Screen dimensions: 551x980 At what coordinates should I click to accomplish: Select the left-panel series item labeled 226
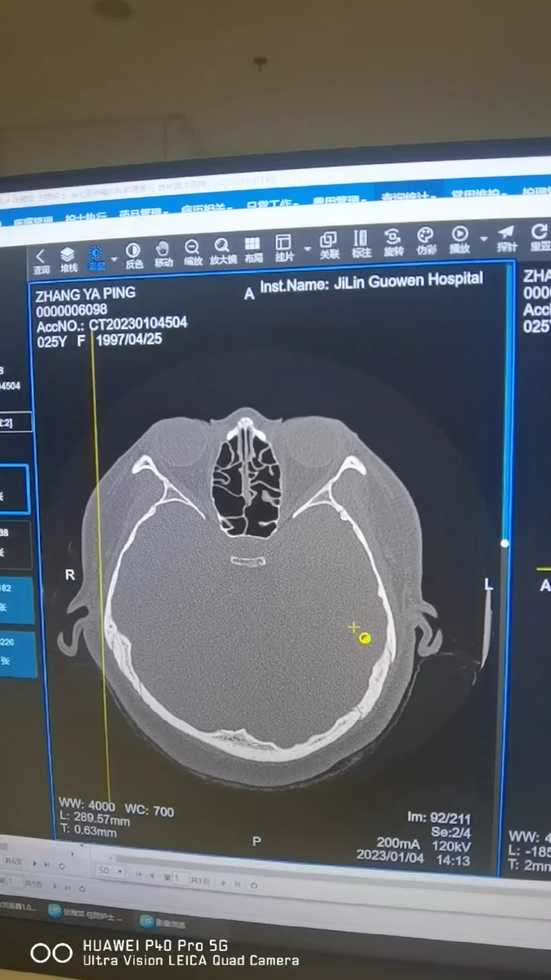tap(18, 655)
